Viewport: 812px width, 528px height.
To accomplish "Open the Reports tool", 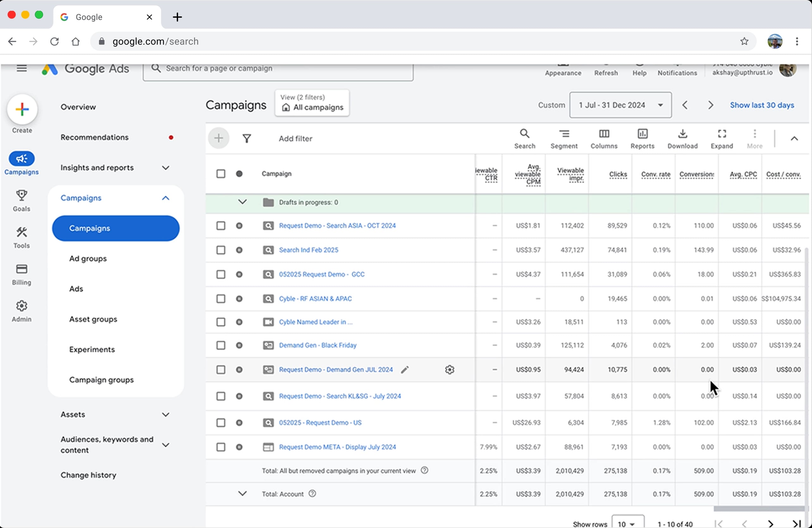I will 643,139.
